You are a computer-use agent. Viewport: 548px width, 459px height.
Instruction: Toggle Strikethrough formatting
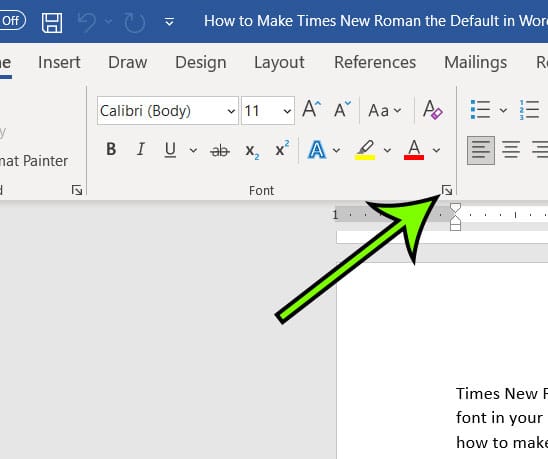click(x=220, y=151)
